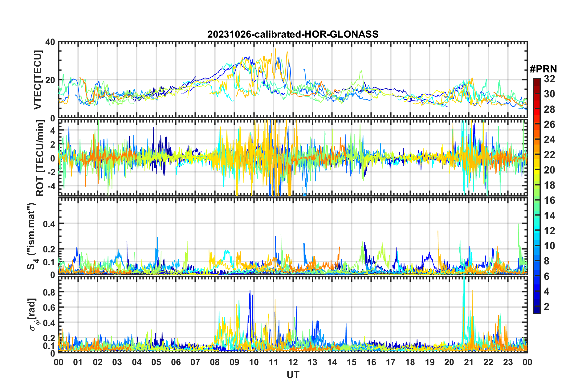Click the plot title 20231026-calibrated-HOR-GLONASS
Viewport: 586px width, 392px height.
[293, 34]
